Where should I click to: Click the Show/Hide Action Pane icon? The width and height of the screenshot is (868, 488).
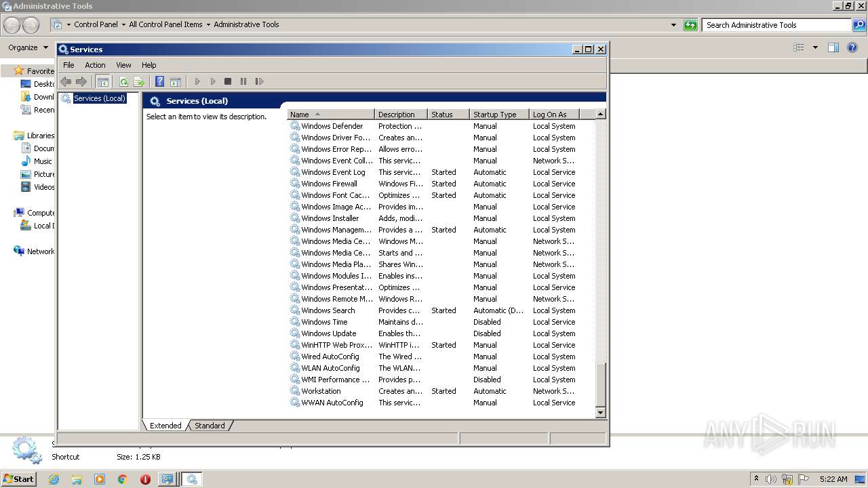click(176, 81)
